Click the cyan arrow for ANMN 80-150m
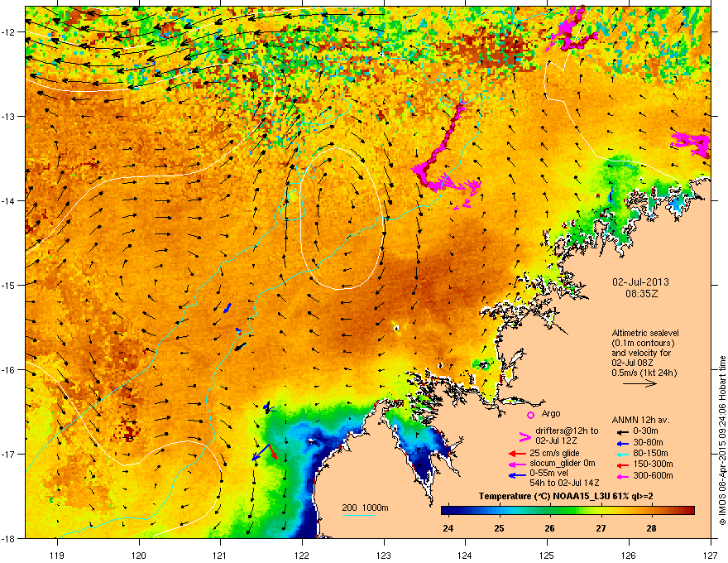Viewport: 728px width, 563px height. point(621,454)
